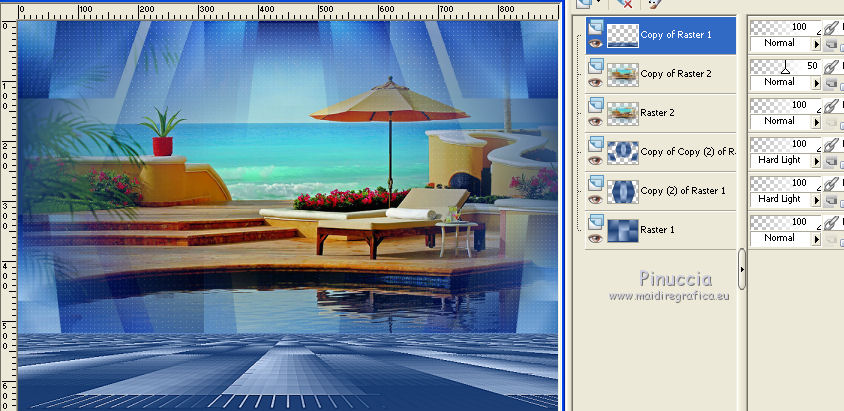Screen dimensions: 844x411
Task: Open blend mode arrow for Copy of Raster 2
Action: (817, 84)
